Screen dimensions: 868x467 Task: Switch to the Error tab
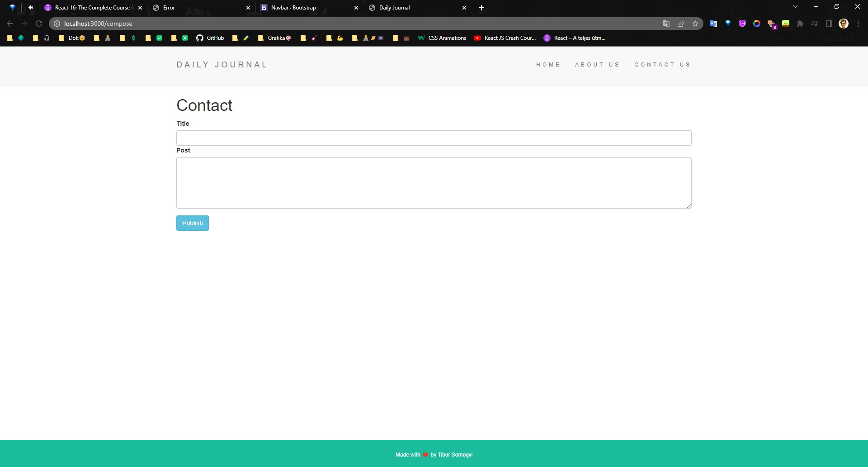pos(194,8)
